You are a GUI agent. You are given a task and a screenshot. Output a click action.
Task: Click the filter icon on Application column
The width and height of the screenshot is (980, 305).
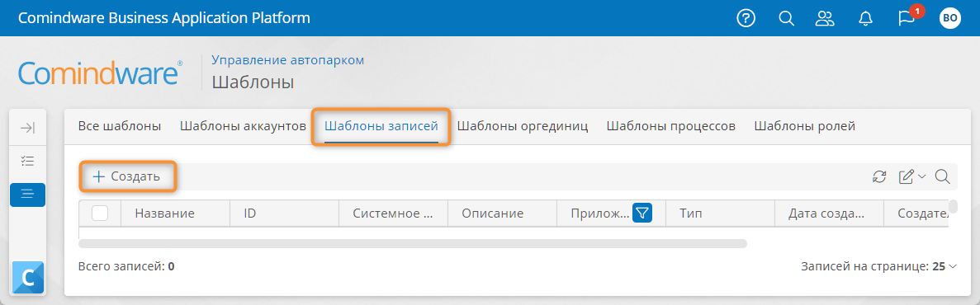click(642, 213)
